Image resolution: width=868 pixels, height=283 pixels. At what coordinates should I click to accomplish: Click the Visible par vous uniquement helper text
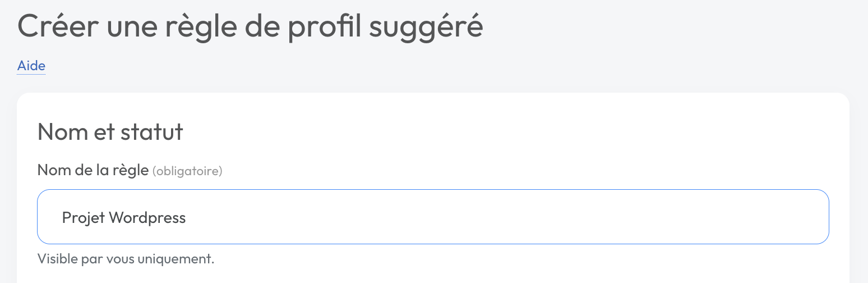[x=126, y=259]
